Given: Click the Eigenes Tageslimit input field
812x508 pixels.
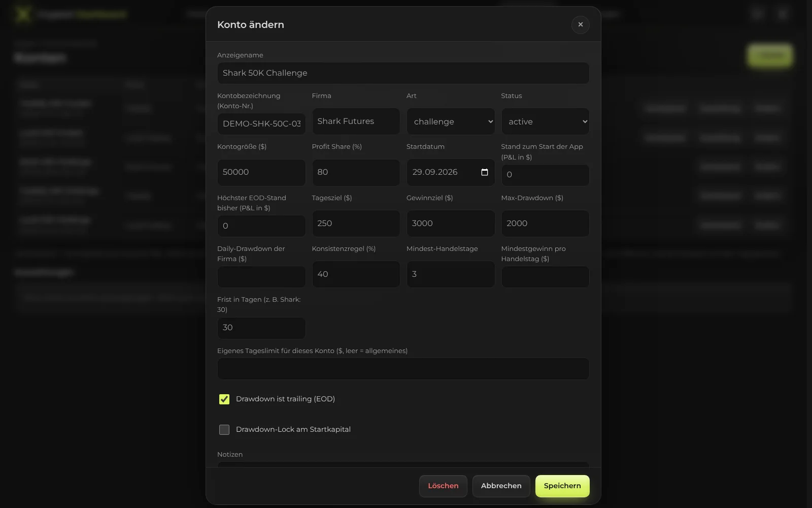Looking at the screenshot, I should (x=403, y=369).
